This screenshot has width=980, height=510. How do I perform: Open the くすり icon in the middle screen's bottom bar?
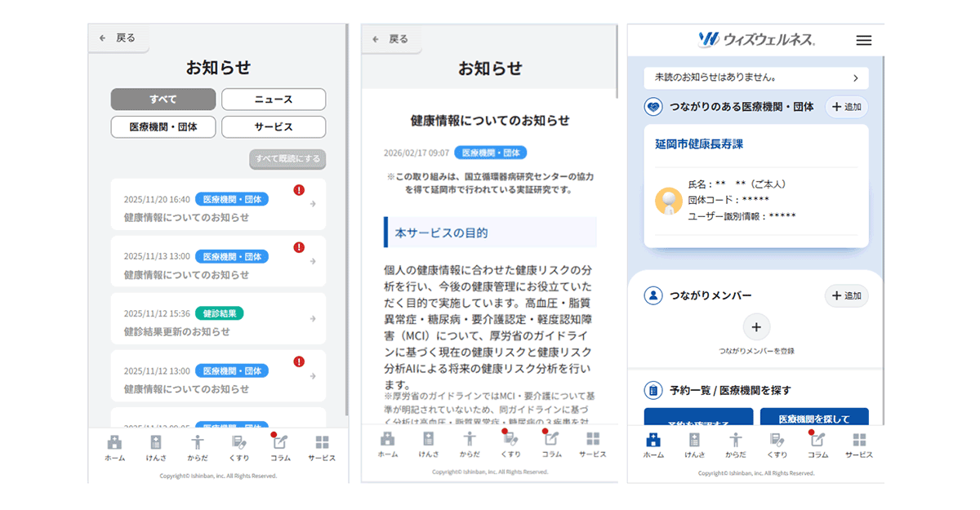tap(510, 444)
